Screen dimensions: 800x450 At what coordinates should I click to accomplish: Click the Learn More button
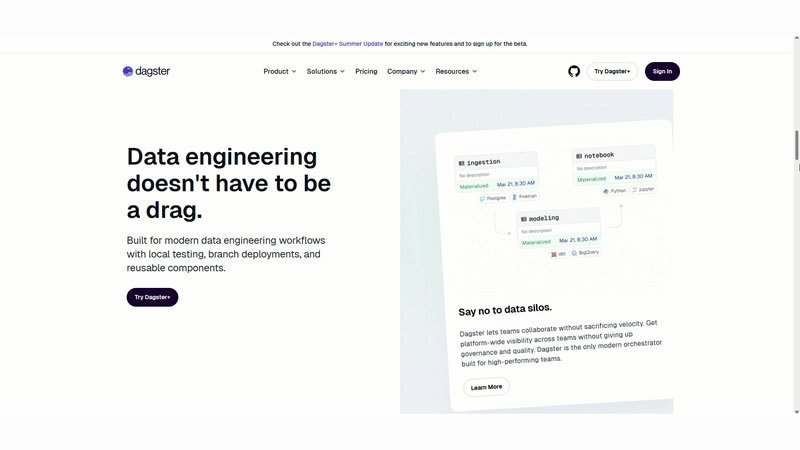pos(486,387)
